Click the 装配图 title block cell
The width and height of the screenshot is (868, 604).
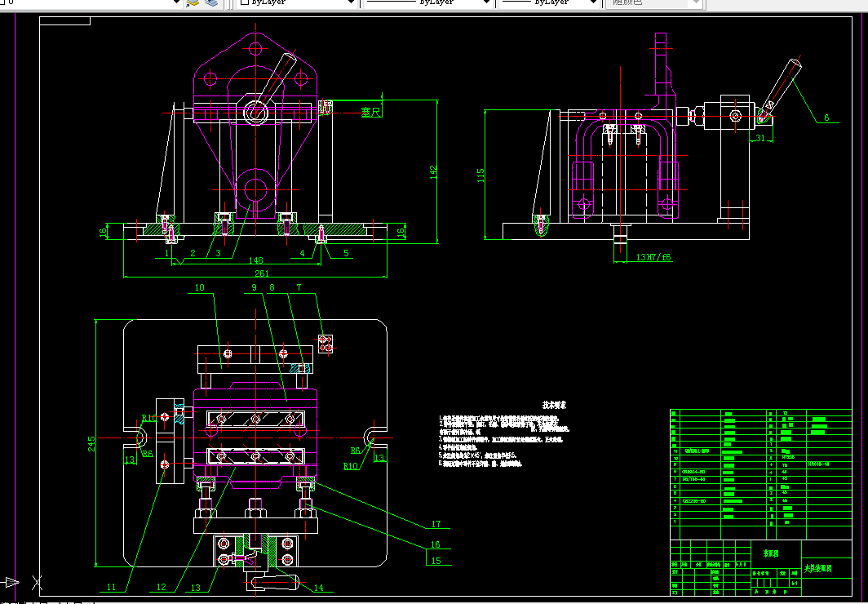point(771,553)
